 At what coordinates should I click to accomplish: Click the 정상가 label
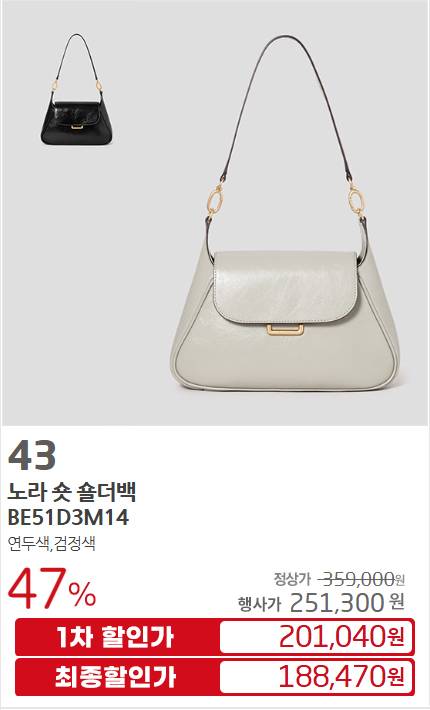tap(292, 579)
